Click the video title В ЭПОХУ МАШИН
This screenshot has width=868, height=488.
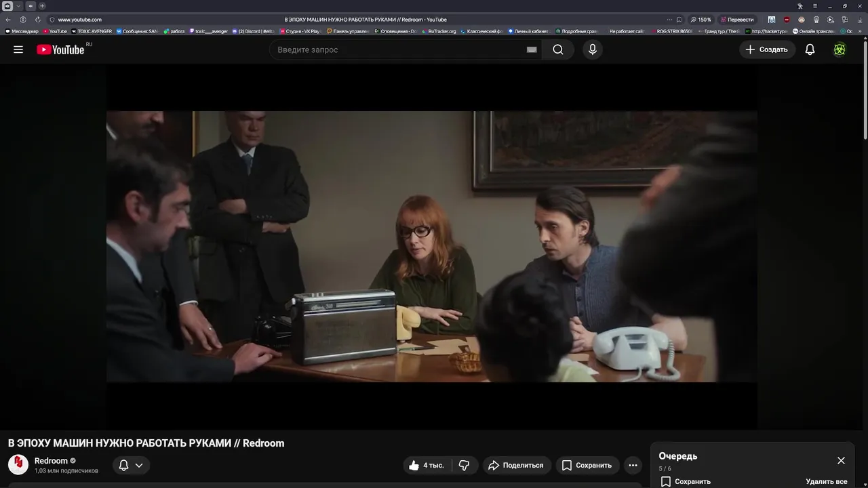tap(146, 443)
